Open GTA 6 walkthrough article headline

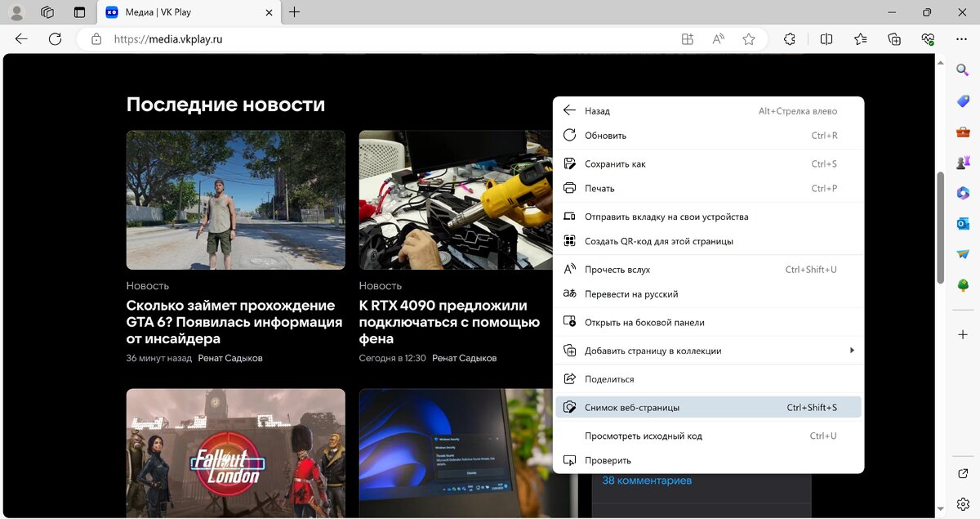[x=234, y=322]
